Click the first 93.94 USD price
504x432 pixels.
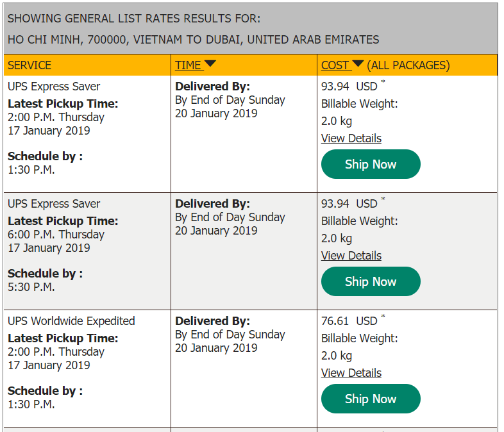(349, 87)
